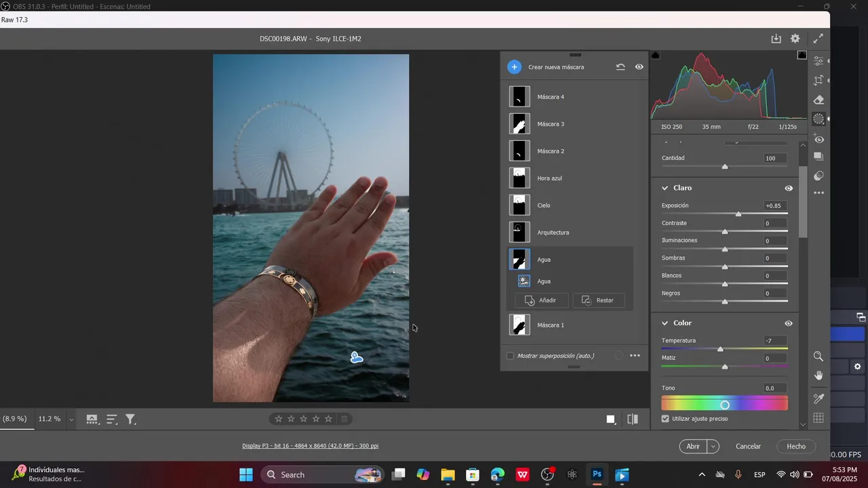
Task: Switch to single view mode icon
Action: (x=611, y=420)
